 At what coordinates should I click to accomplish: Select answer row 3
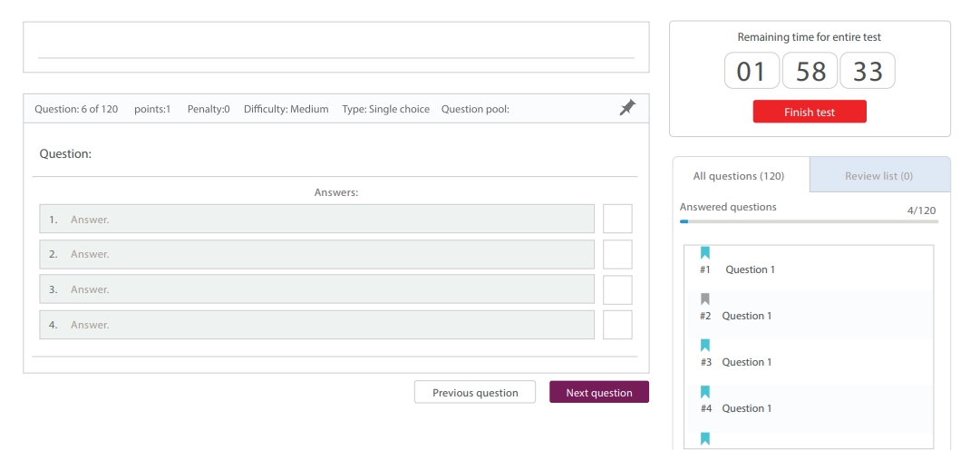(317, 289)
